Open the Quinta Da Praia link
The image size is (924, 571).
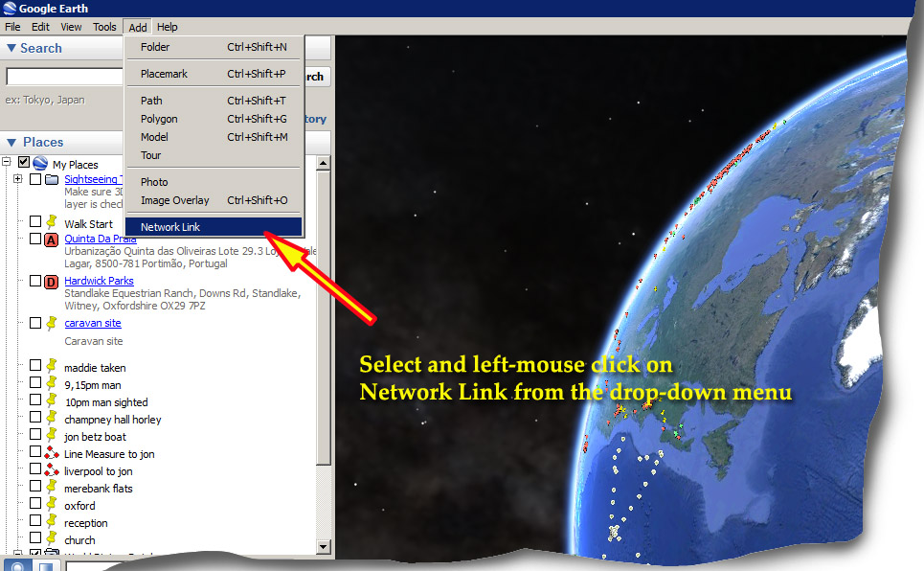pyautogui.click(x=101, y=239)
